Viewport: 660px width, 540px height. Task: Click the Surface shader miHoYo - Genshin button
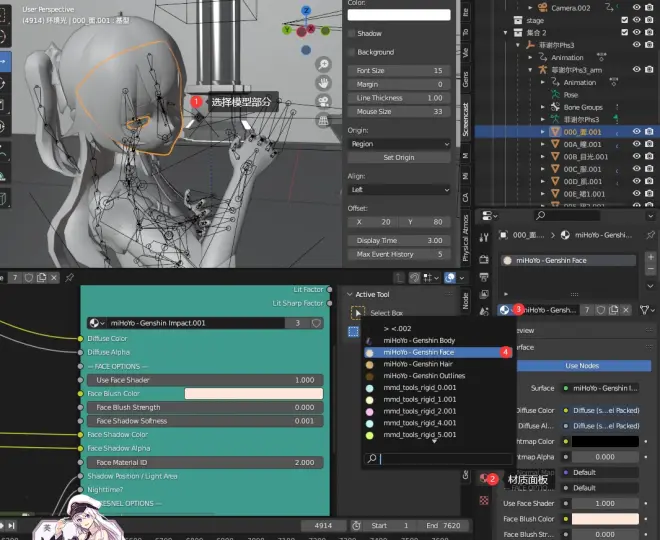[x=601, y=388]
